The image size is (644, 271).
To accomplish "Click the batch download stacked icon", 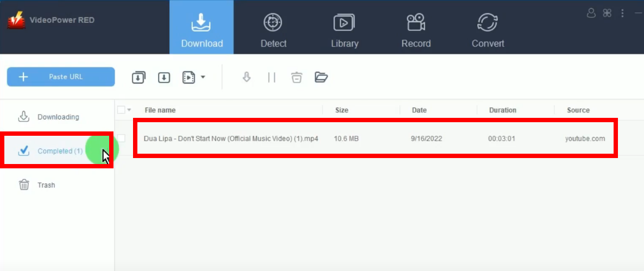I will point(138,77).
